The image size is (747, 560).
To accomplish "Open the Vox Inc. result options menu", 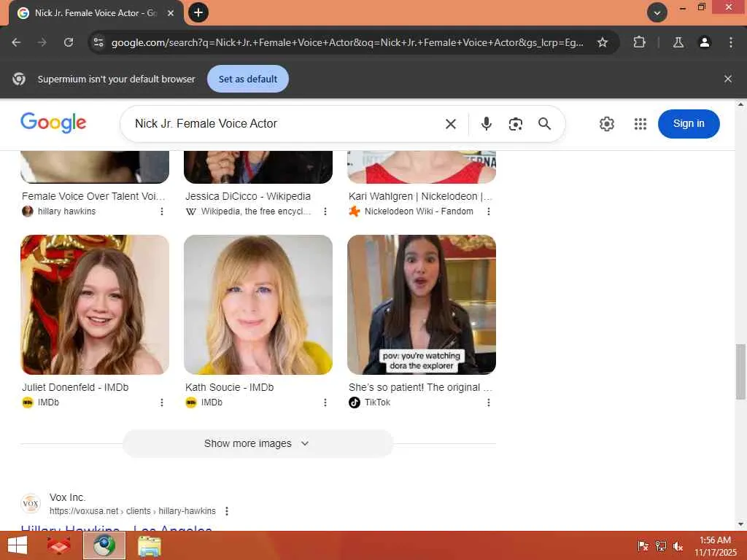I will coord(227,511).
